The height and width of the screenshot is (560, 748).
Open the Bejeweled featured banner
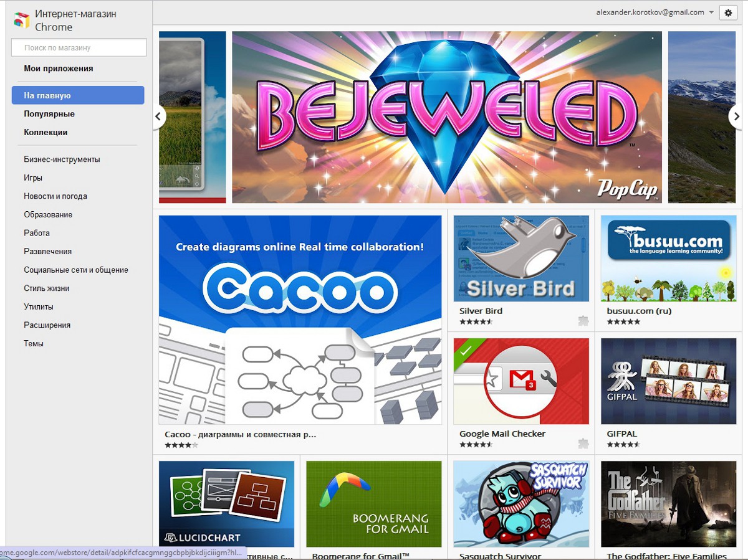pos(446,117)
